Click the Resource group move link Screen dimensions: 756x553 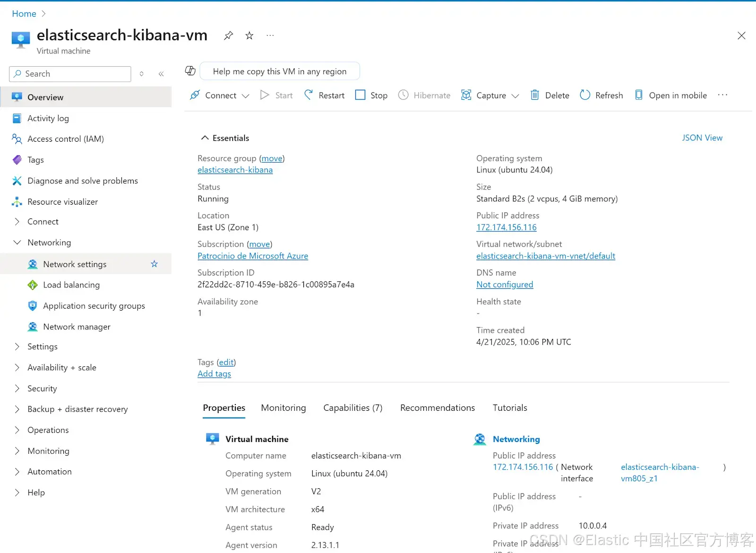click(272, 158)
